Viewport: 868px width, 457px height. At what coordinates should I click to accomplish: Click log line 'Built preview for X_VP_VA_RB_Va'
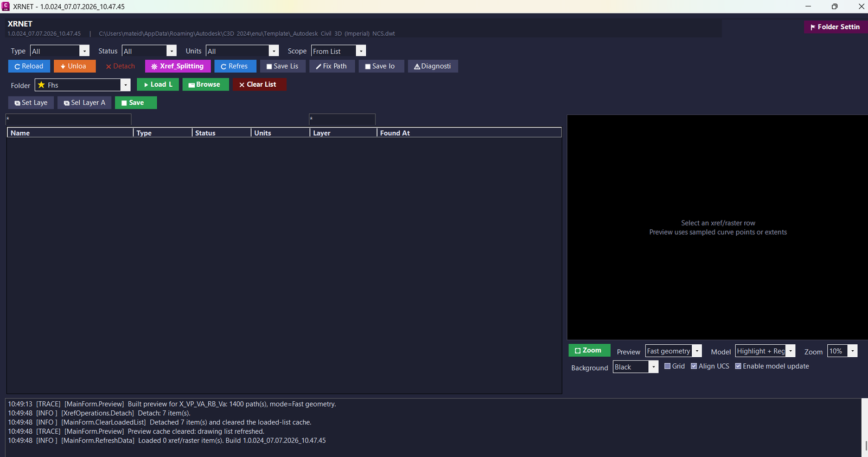point(172,404)
